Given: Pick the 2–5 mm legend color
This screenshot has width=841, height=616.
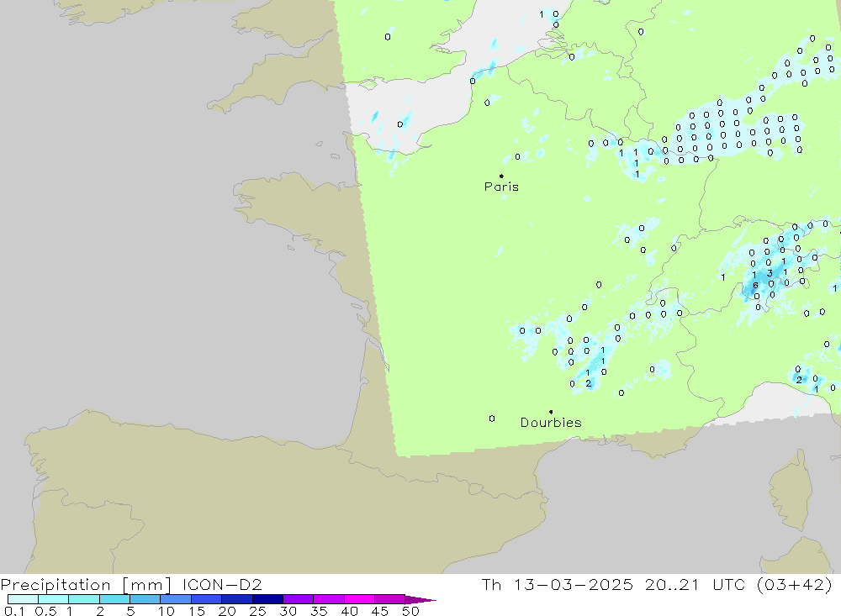Looking at the screenshot, I should [x=114, y=599].
